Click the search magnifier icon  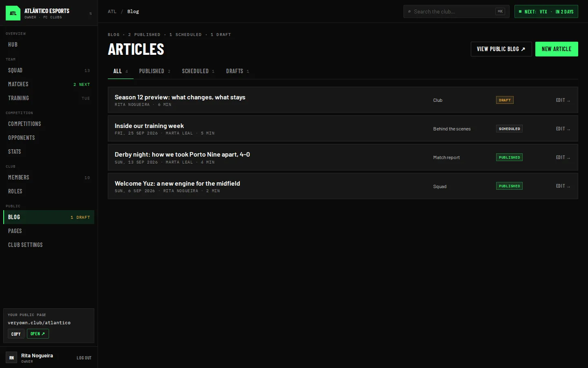pyautogui.click(x=410, y=11)
